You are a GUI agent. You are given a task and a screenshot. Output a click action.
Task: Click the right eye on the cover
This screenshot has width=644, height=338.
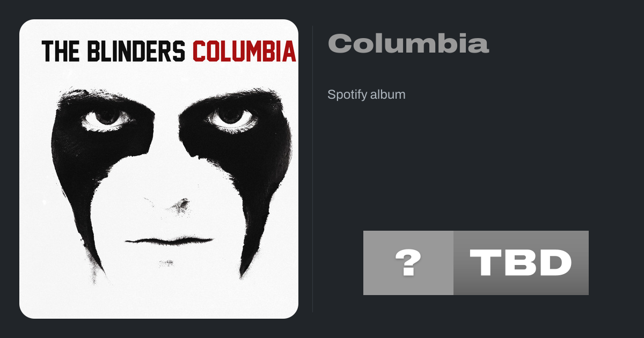[230, 118]
